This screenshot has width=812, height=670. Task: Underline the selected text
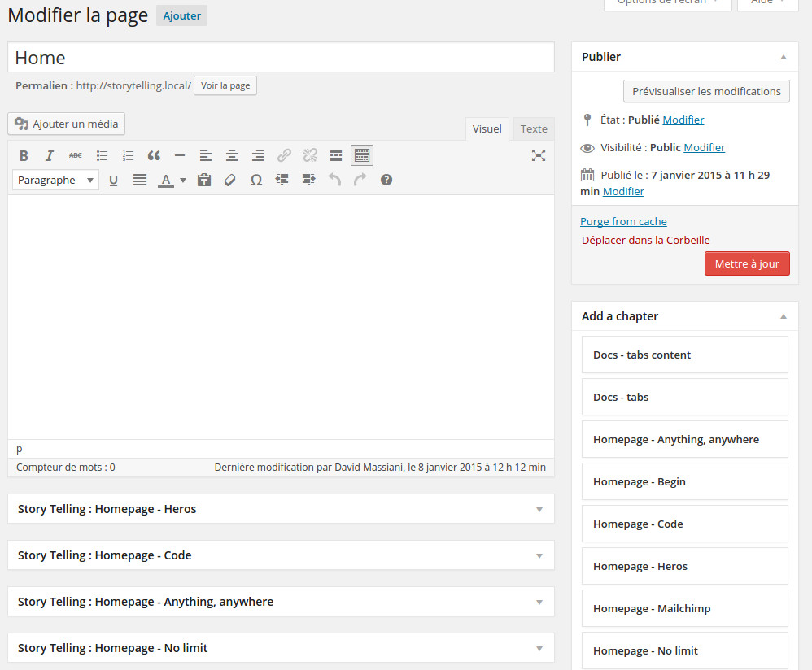113,180
